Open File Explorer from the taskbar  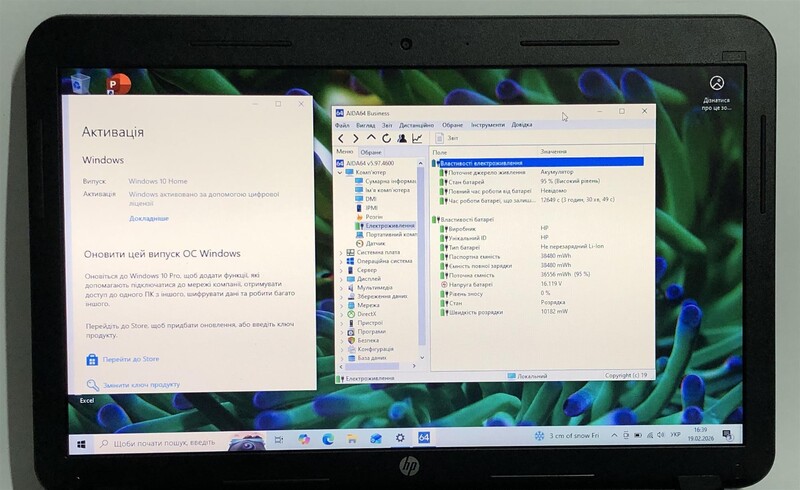pyautogui.click(x=352, y=438)
